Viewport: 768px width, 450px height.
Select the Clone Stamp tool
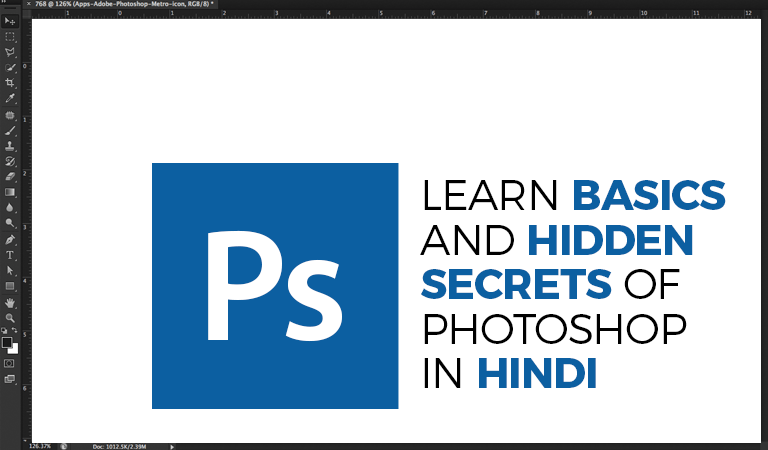click(9, 146)
